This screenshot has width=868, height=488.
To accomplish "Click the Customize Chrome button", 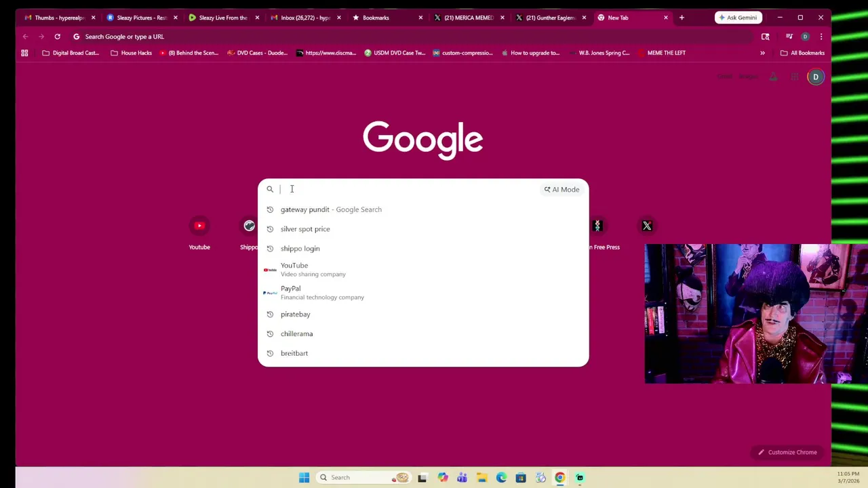I will pyautogui.click(x=787, y=452).
